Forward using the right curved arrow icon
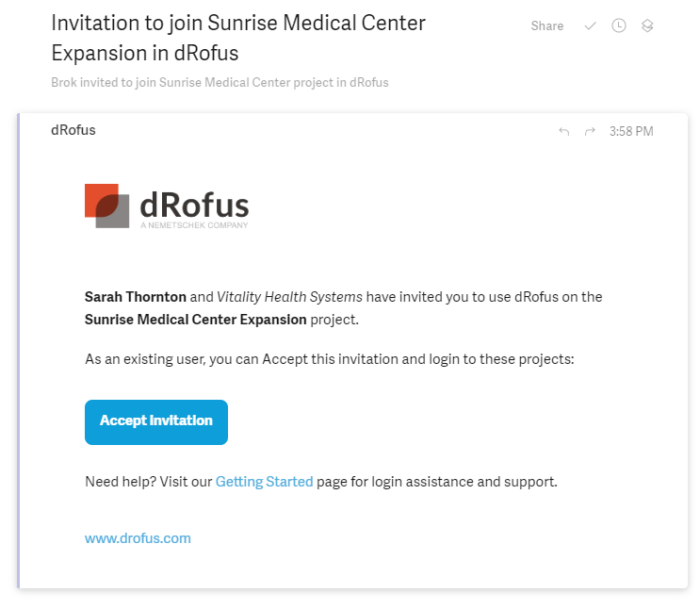 (590, 132)
